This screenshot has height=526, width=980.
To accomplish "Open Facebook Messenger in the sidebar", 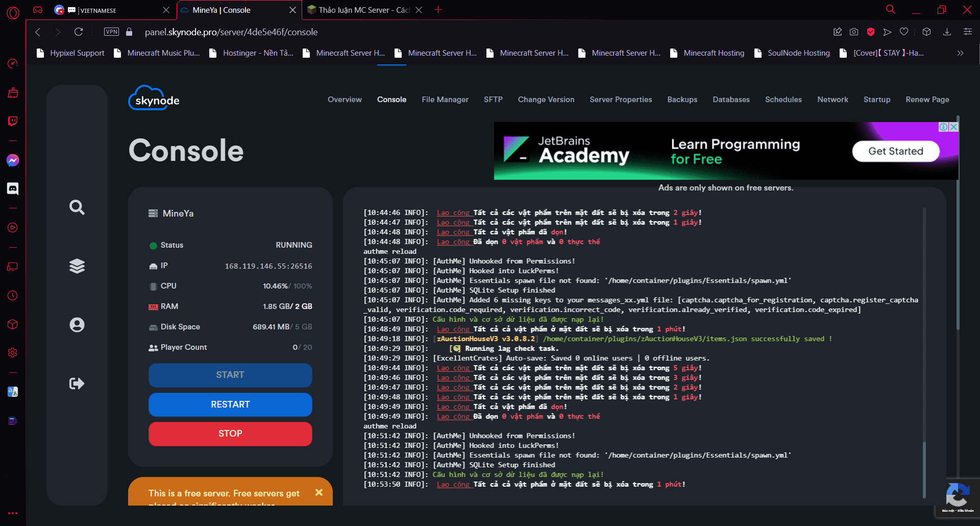I will (13, 160).
